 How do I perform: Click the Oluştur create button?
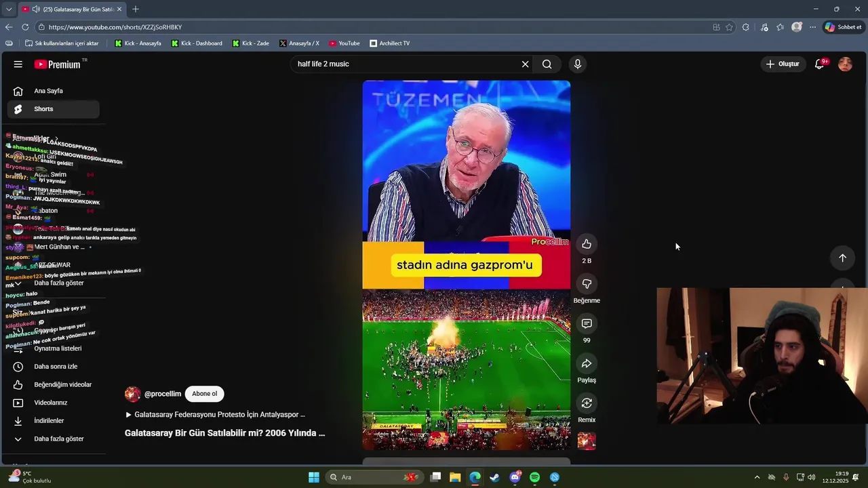783,64
